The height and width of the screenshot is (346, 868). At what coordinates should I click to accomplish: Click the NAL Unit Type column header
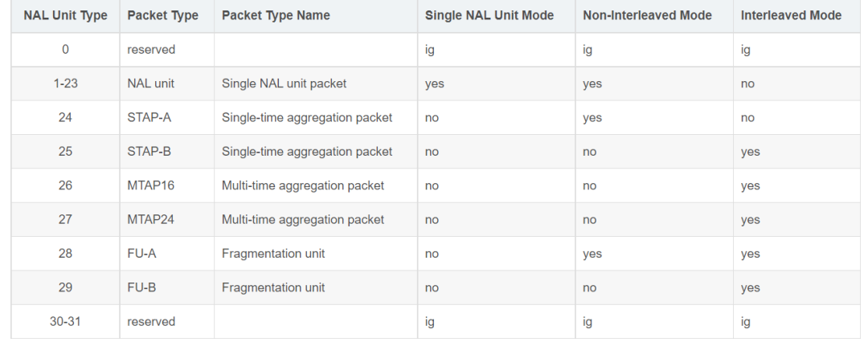click(65, 16)
